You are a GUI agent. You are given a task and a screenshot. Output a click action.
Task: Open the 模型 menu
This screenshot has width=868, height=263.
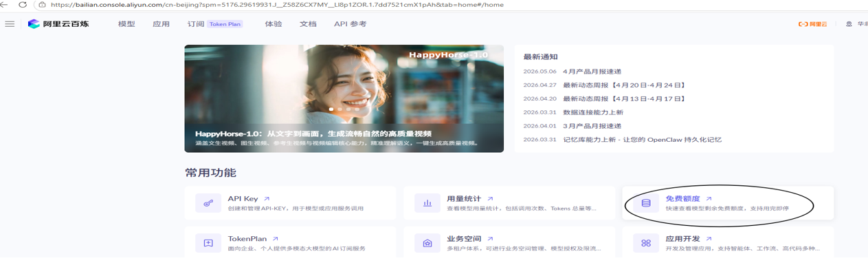tap(126, 24)
